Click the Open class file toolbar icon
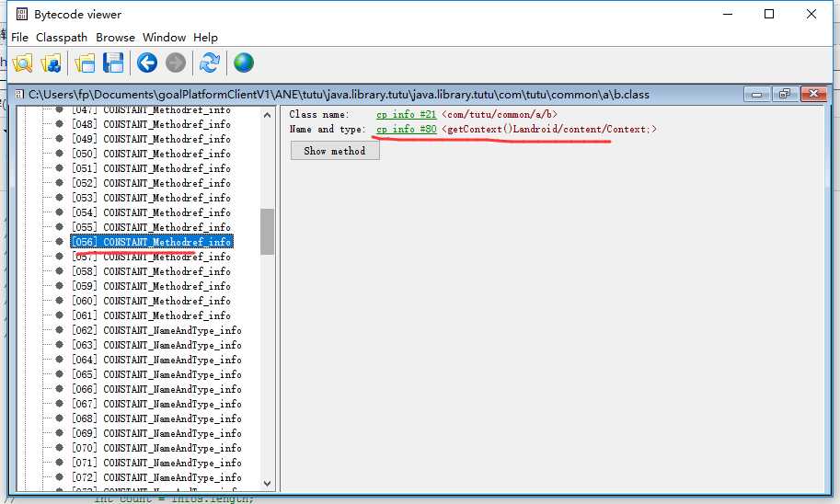Screen dimensions: 840x504 point(22,63)
